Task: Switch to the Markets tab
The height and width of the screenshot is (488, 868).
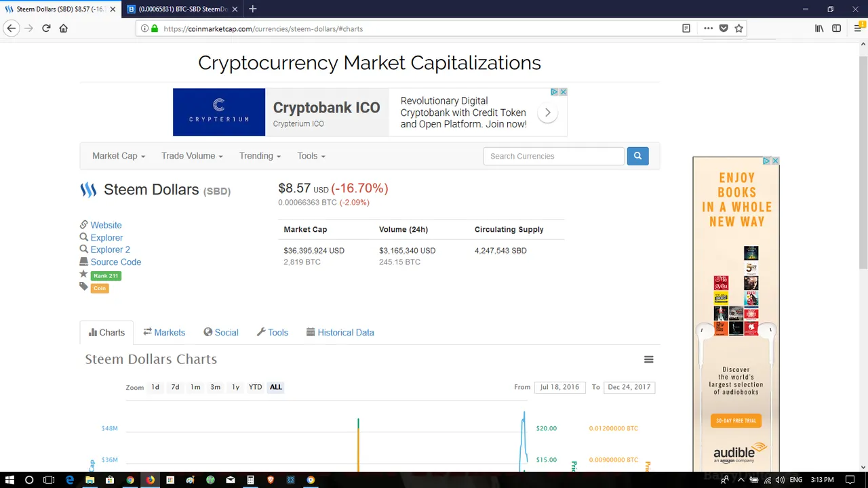Action: point(164,333)
